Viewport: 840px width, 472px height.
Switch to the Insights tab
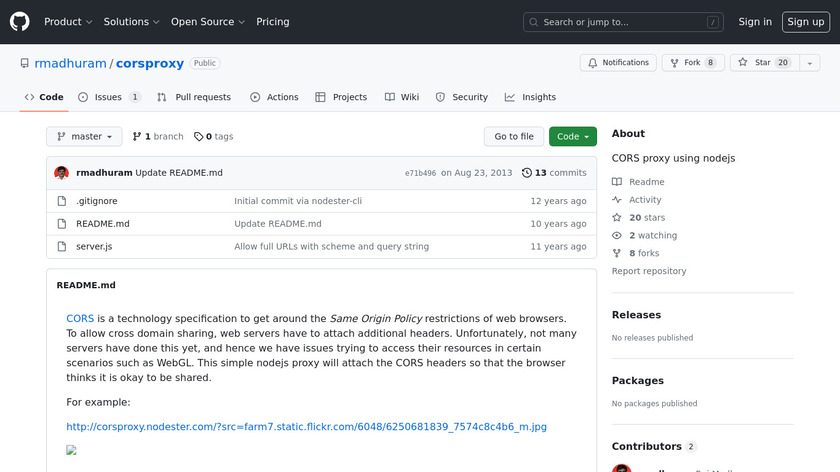coord(530,97)
